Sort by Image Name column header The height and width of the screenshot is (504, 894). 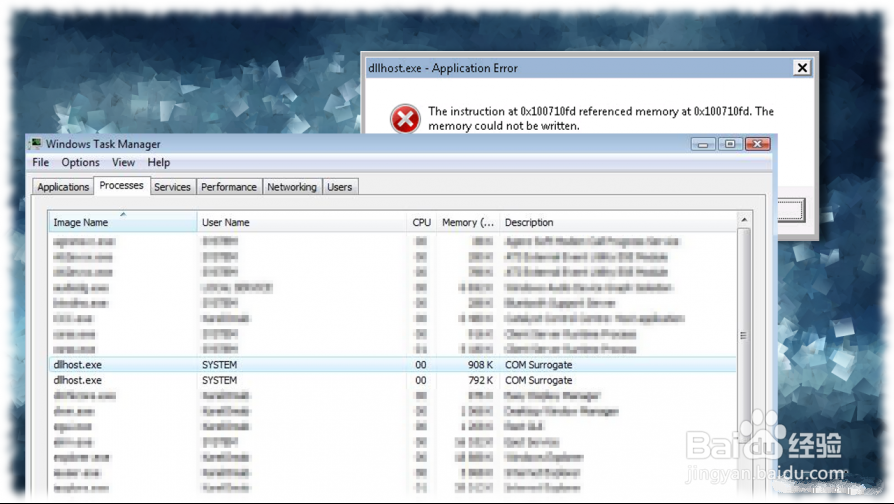(123, 222)
